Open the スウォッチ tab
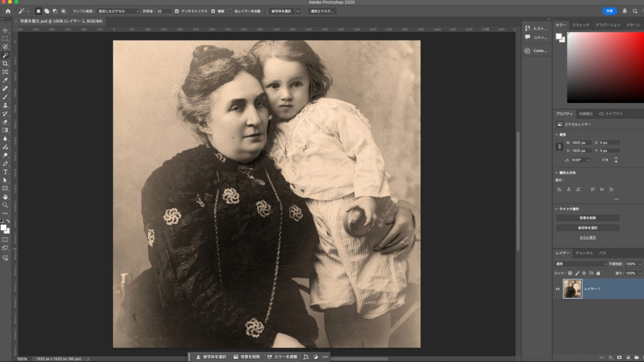 click(580, 25)
